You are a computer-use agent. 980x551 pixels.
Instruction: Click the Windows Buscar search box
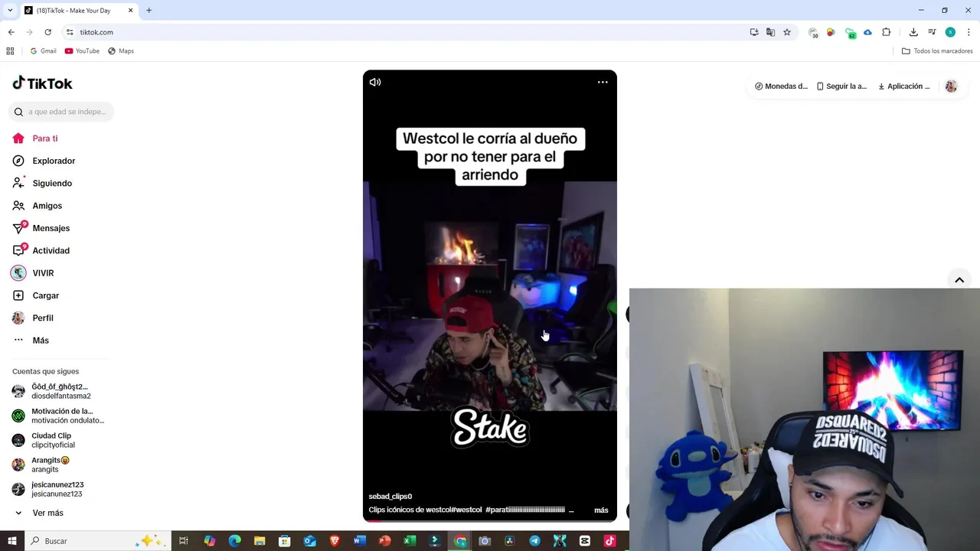point(98,541)
